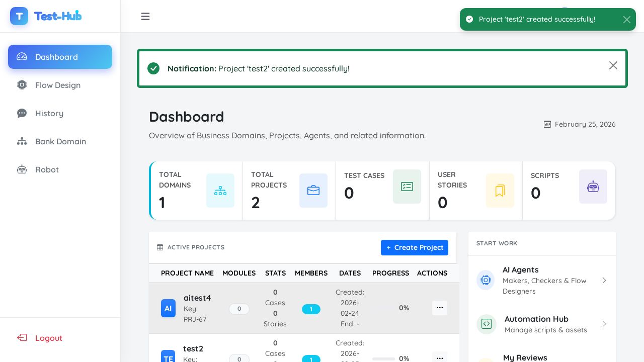Click the Automation Hub code icon
Viewport: 644px width, 362px height.
click(486, 324)
